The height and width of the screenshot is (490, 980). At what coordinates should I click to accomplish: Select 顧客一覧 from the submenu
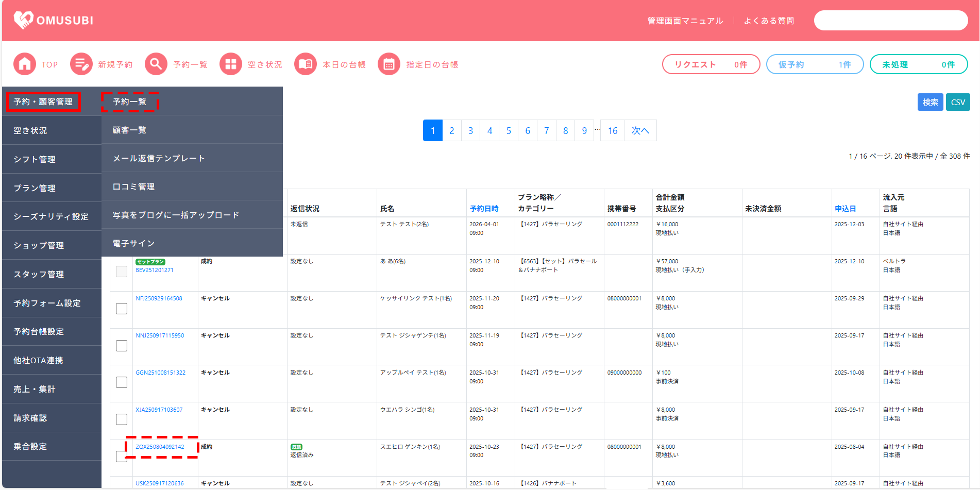point(129,130)
